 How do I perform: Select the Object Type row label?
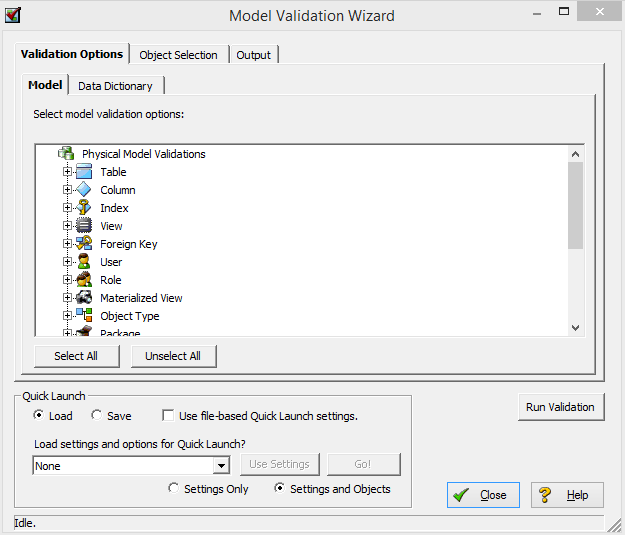130,316
